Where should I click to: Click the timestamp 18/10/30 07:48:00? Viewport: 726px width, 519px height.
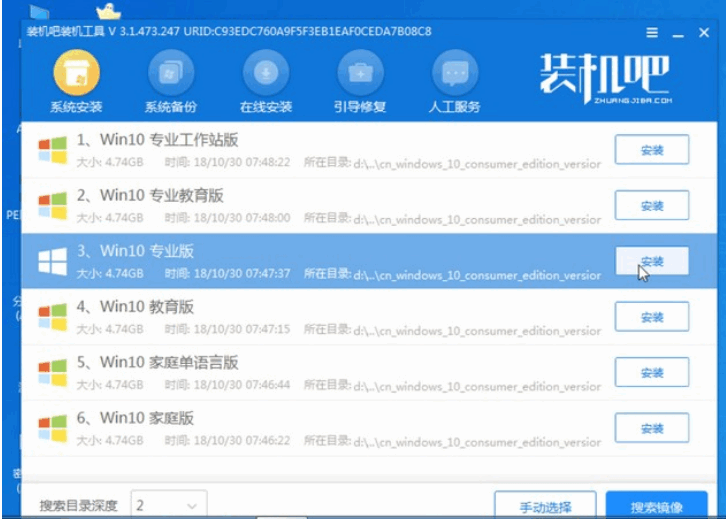(242, 218)
